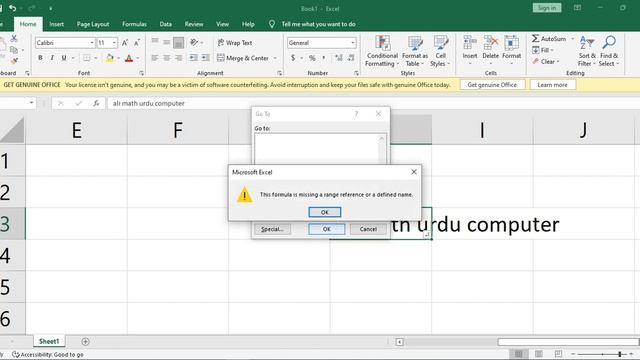Toggle Align Right
The width and height of the screenshot is (640, 360).
(x=178, y=58)
